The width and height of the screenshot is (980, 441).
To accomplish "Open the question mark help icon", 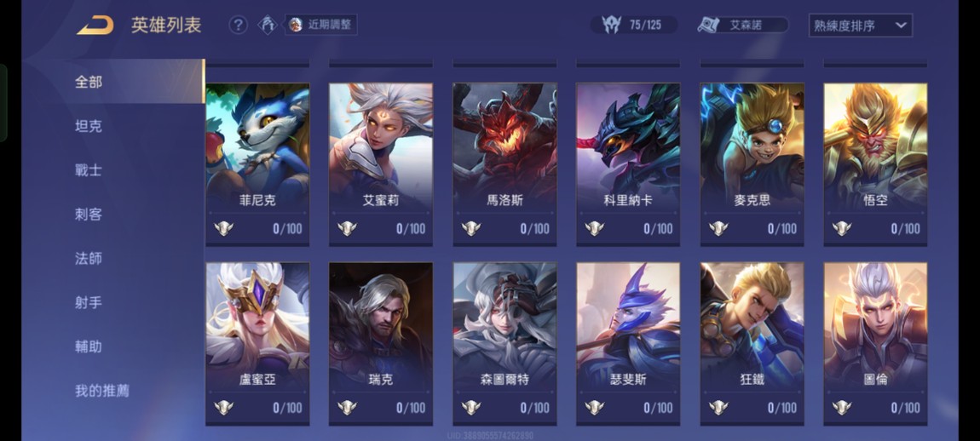I will click(238, 25).
